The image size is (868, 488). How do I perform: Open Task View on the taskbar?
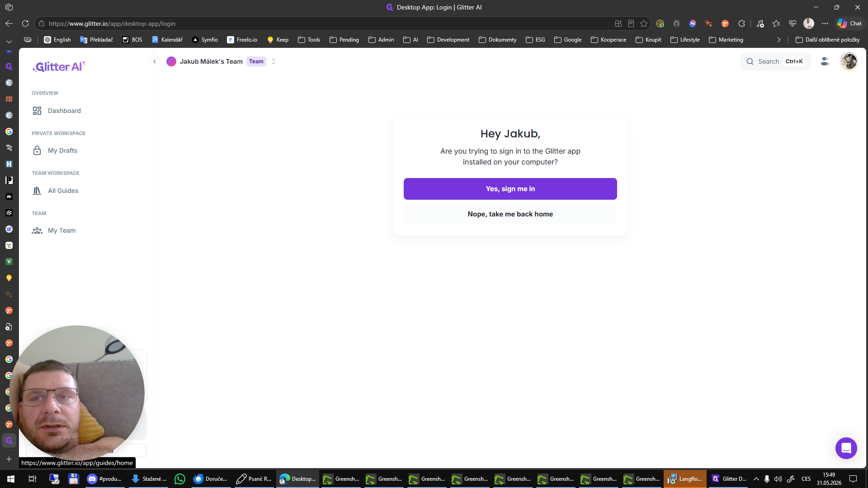[x=32, y=479]
